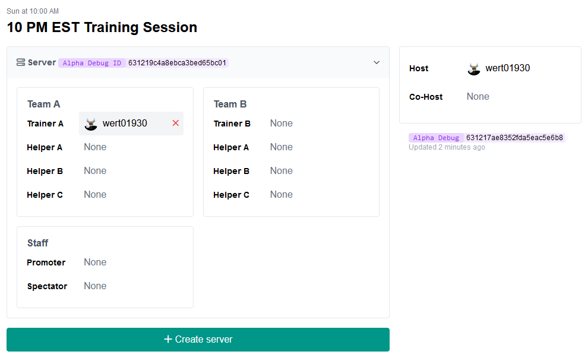Click the session Alpha Debug ID 631217ae8352fda5eac5e6b8
The image size is (588, 364).
pos(514,138)
